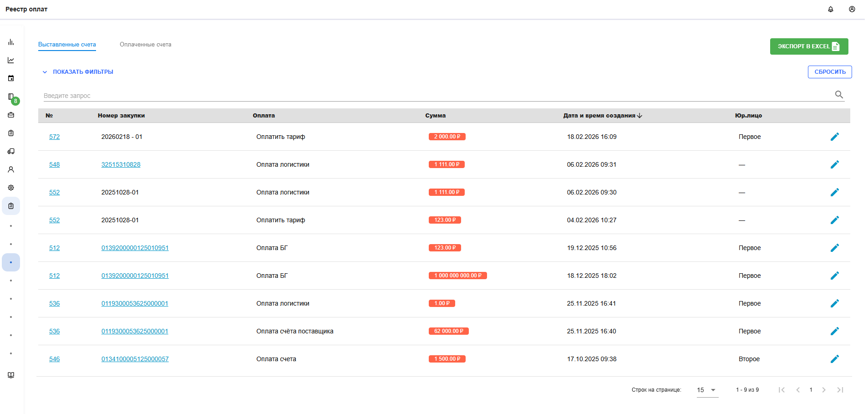Open the briefcase sidebar icon
868x414 pixels.
click(x=11, y=115)
